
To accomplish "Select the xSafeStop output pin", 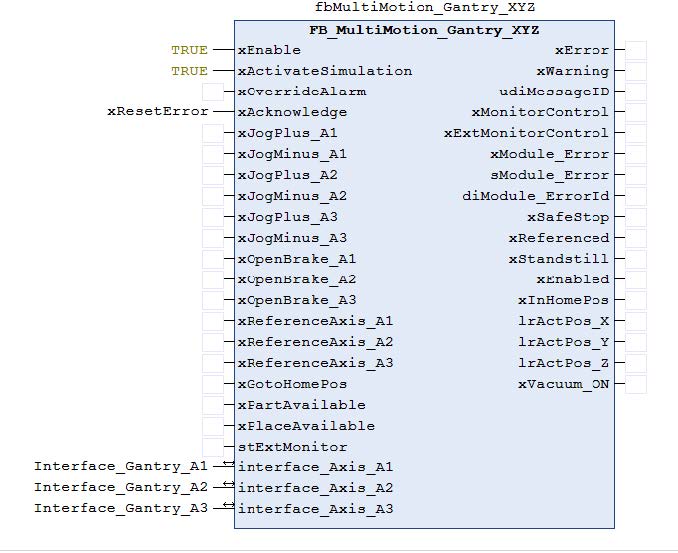I will [567, 217].
